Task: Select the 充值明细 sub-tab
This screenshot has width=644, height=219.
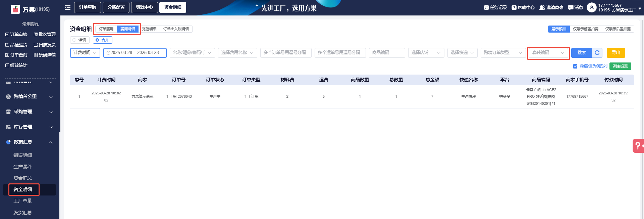Action: (x=149, y=29)
